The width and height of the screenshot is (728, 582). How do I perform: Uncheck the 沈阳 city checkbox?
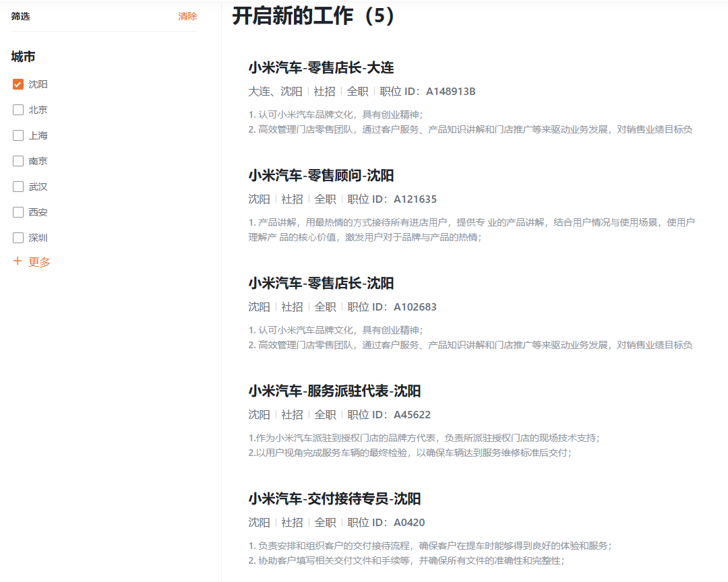click(x=18, y=84)
